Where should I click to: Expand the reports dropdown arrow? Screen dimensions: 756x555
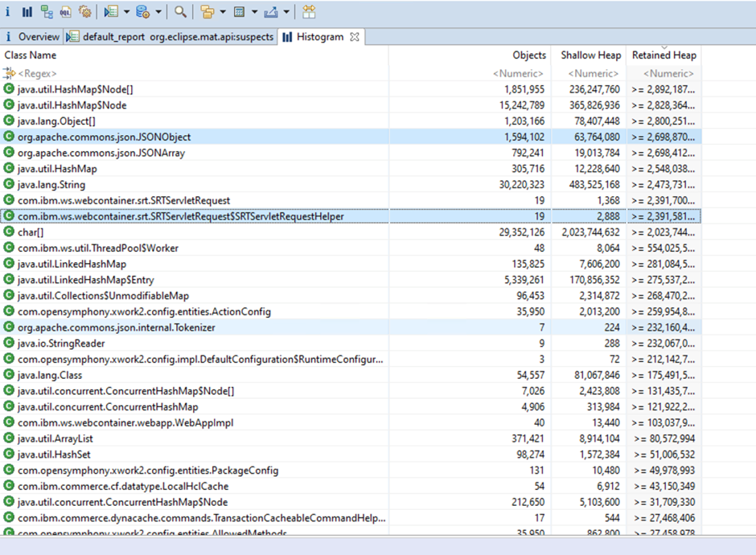pos(126,12)
